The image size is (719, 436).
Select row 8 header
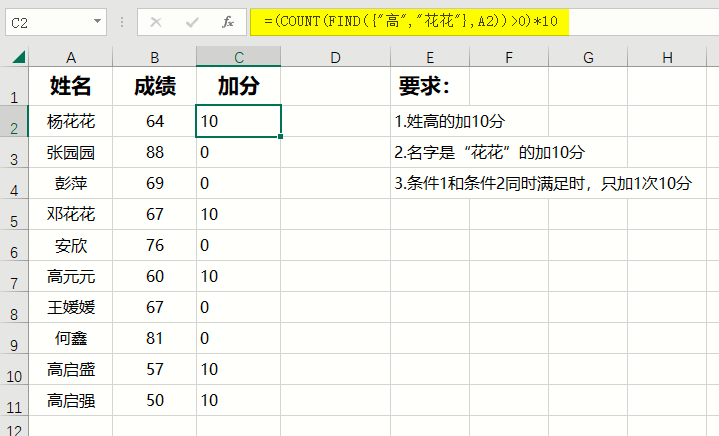(x=14, y=307)
